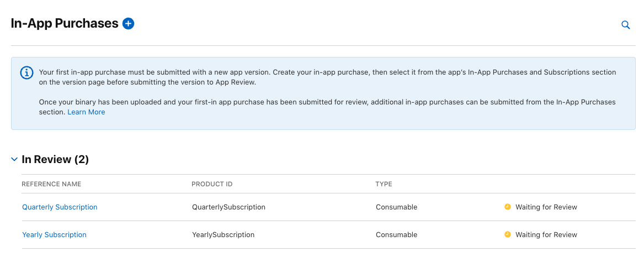644x262 pixels.
Task: Open search with the magnifying glass icon
Action: click(x=625, y=25)
